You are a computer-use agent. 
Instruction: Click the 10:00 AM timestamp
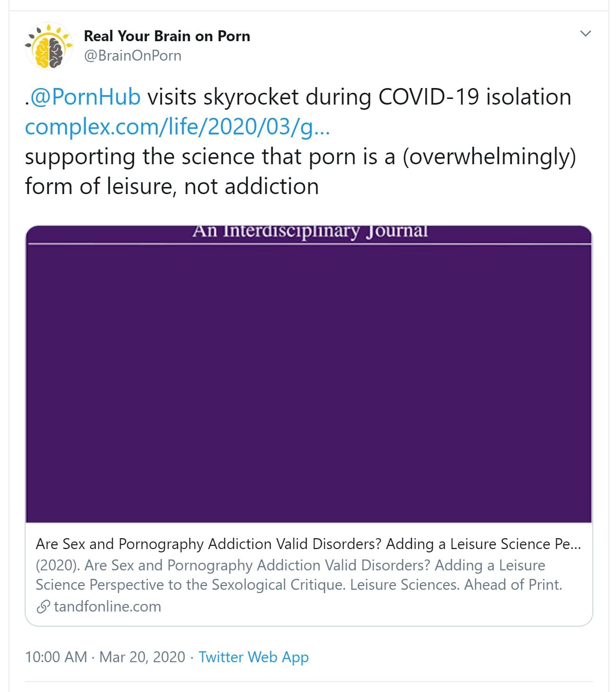click(56, 657)
